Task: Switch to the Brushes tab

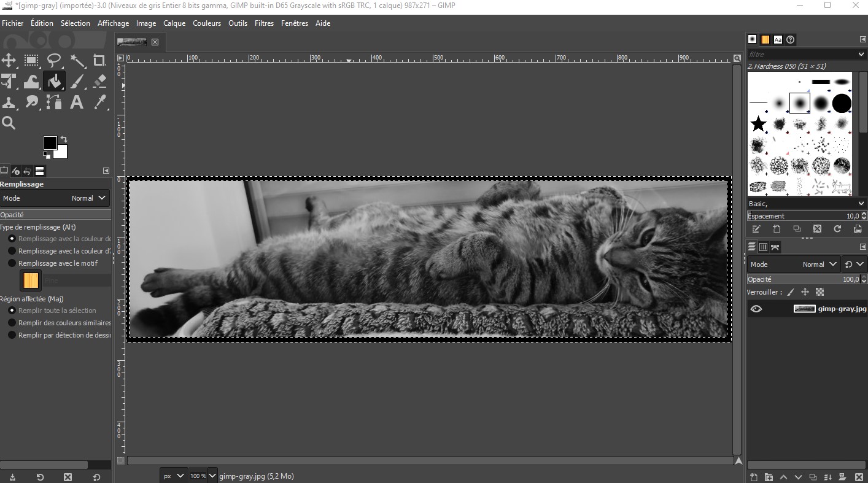Action: click(753, 39)
